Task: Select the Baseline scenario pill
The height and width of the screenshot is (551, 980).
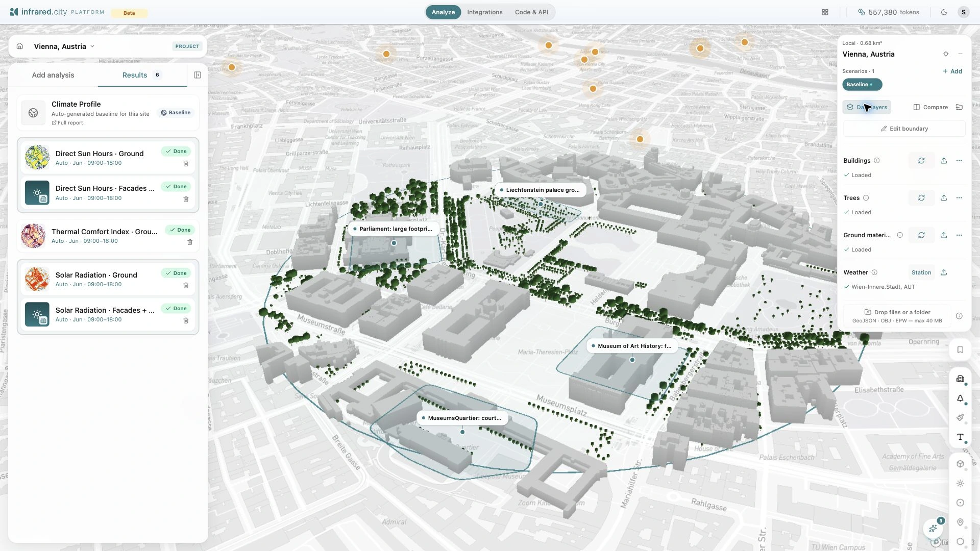Action: [862, 85]
